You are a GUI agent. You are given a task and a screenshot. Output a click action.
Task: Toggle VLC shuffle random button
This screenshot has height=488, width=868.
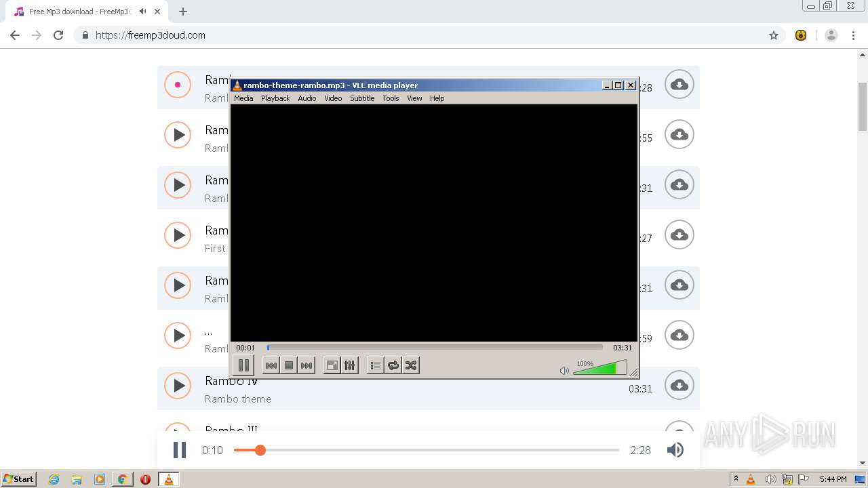click(x=411, y=365)
